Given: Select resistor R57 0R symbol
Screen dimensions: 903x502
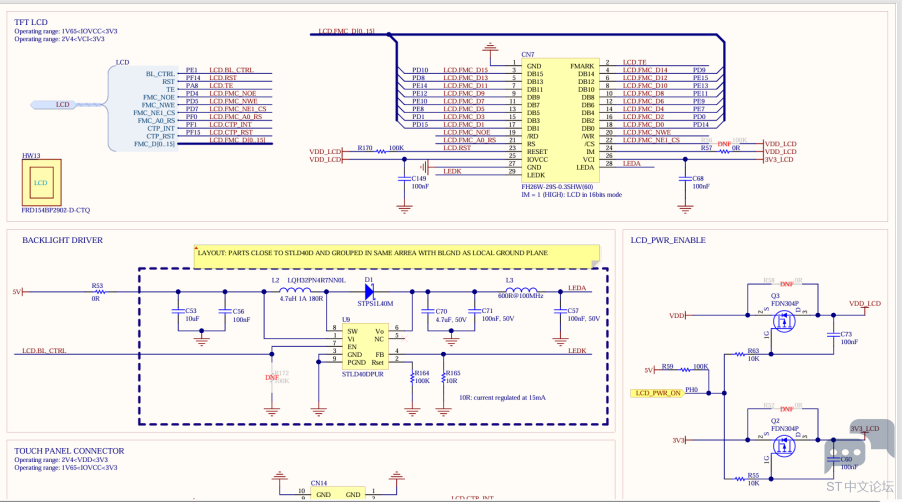Looking at the screenshot, I should pyautogui.click(x=724, y=151).
